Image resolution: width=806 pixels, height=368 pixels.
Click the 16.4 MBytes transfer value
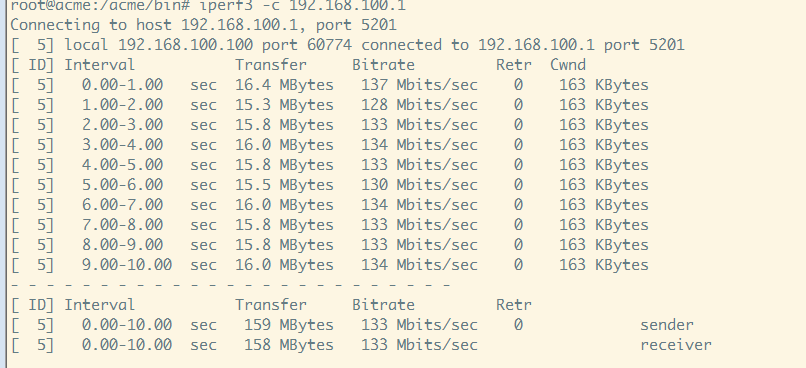(x=284, y=85)
